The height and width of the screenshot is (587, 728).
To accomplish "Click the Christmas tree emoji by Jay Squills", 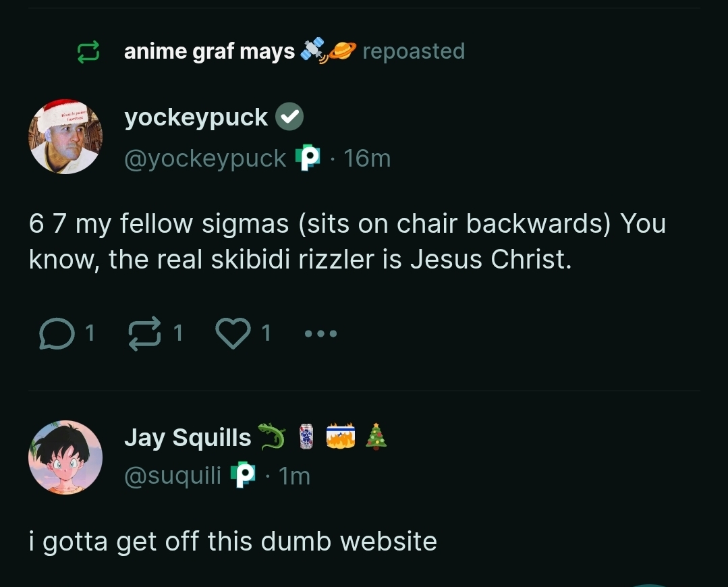I will tap(376, 437).
